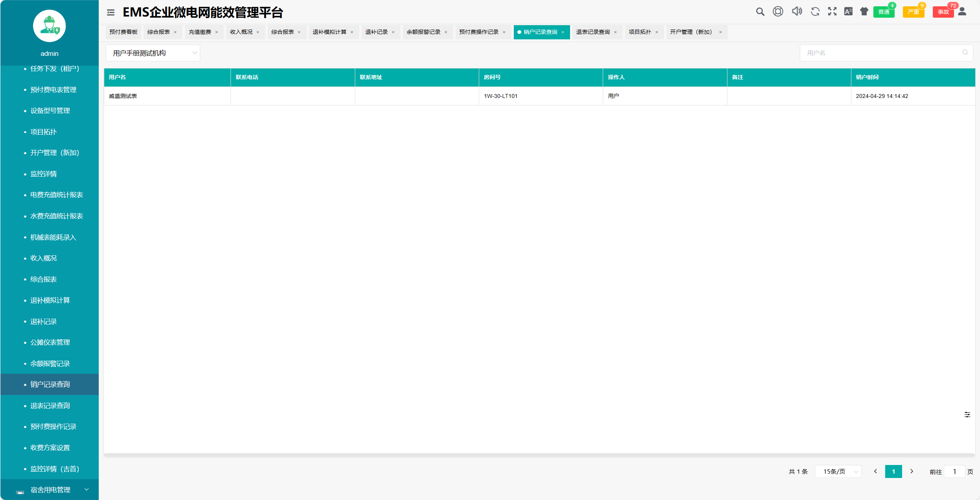Go to next page arrow

pos(912,471)
